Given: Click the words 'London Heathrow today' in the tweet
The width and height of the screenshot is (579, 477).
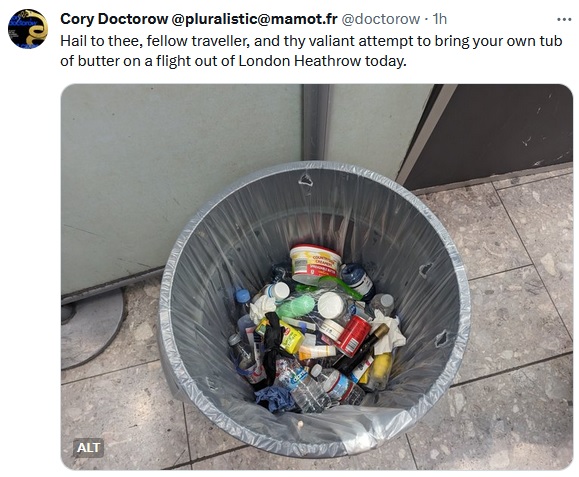Looking at the screenshot, I should [x=322, y=61].
